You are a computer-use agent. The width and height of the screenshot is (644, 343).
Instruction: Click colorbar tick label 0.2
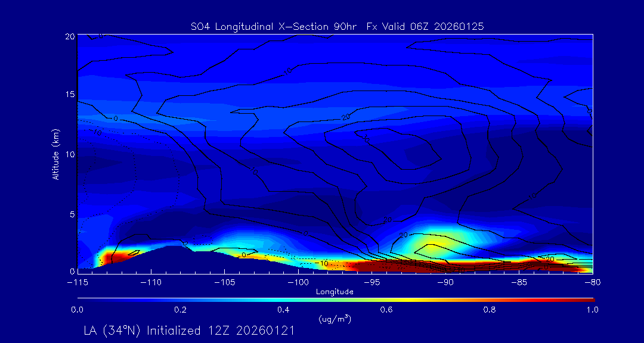coord(180,310)
